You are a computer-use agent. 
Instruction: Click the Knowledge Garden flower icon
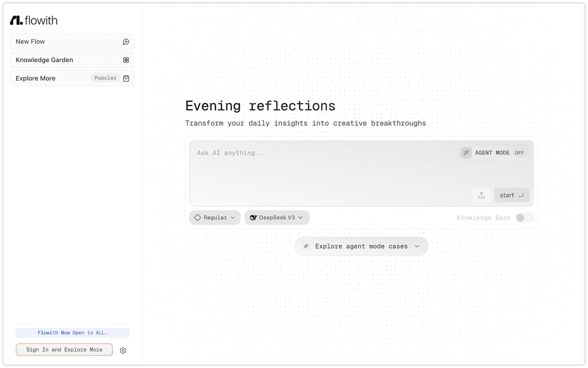coord(126,60)
